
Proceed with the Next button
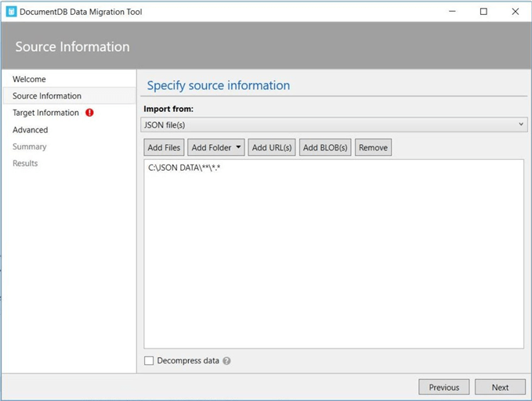(x=500, y=387)
